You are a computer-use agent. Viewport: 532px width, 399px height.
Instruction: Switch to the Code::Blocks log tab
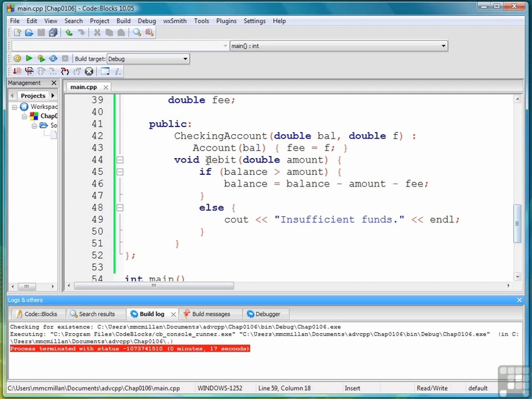pos(37,314)
